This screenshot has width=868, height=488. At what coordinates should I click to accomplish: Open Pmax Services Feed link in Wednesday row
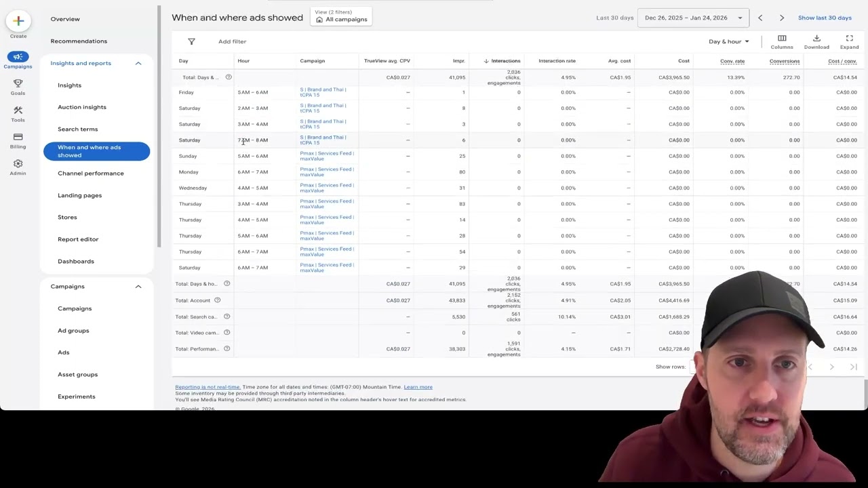(x=327, y=188)
